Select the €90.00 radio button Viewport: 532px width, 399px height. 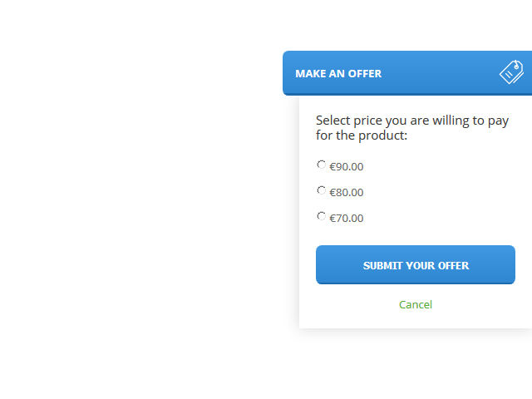point(322,165)
